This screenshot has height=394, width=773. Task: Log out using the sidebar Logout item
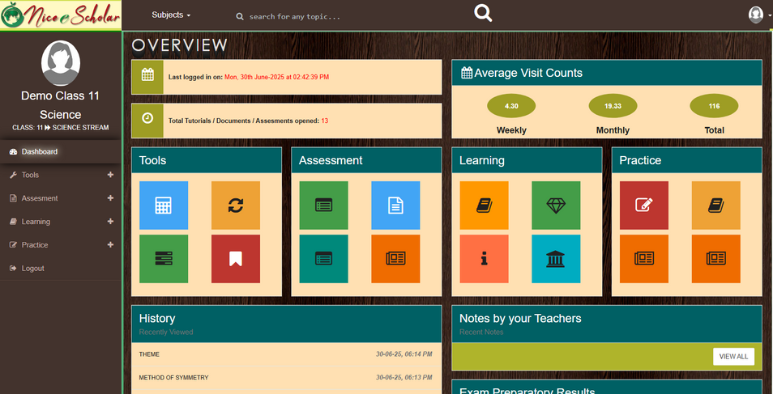(x=61, y=268)
